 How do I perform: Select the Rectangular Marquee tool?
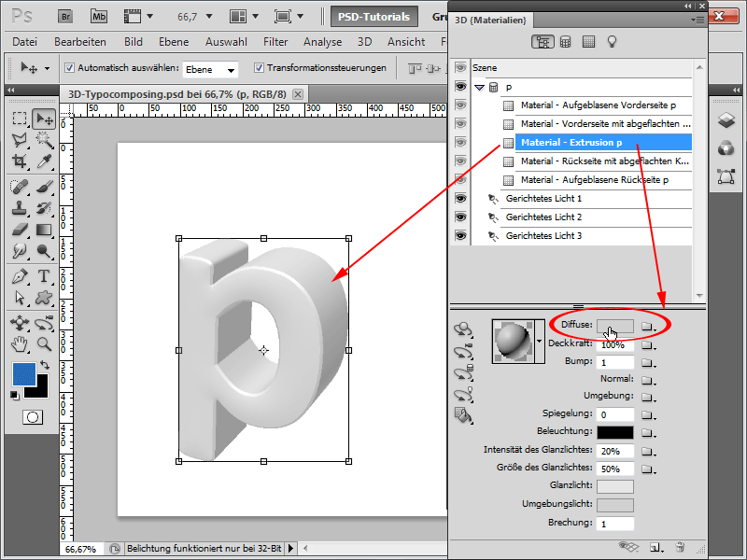pos(19,119)
